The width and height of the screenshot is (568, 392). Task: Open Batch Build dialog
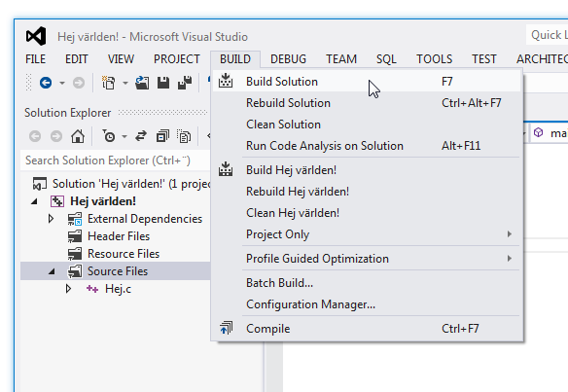366,283
